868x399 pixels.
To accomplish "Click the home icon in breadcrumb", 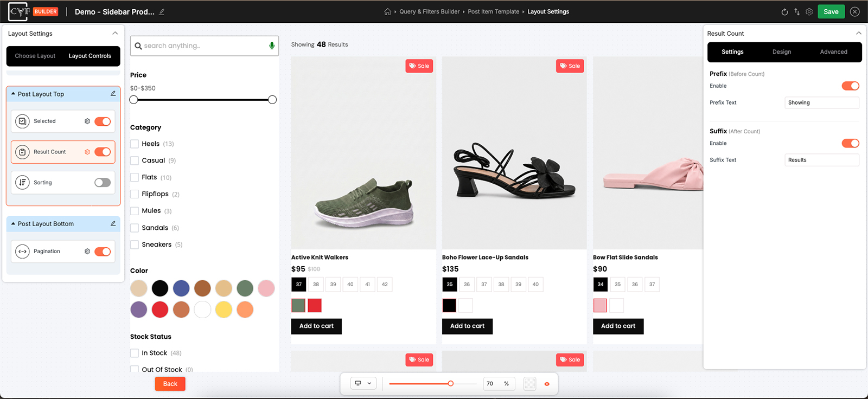I will 387,12.
